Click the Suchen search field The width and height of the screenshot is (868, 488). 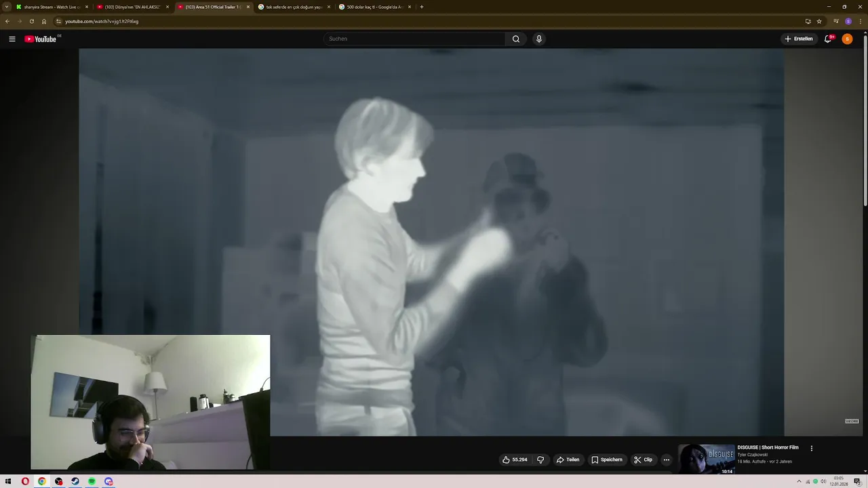[x=414, y=39]
